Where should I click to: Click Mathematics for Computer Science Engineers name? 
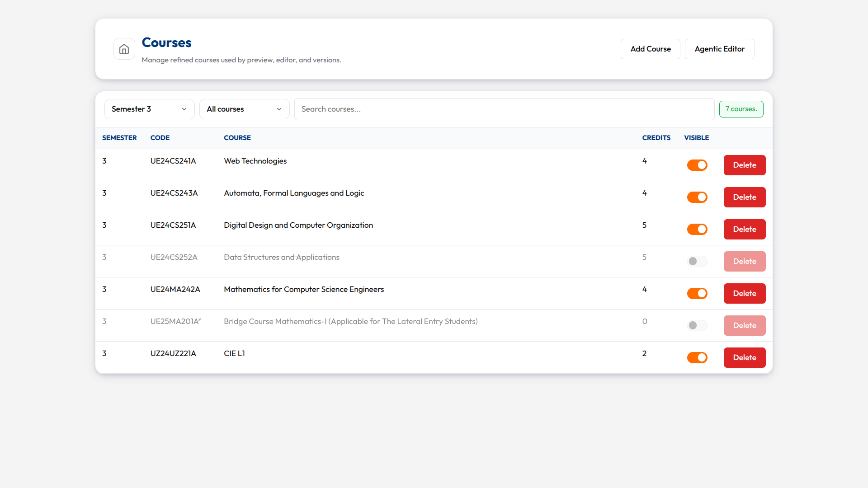click(x=304, y=289)
